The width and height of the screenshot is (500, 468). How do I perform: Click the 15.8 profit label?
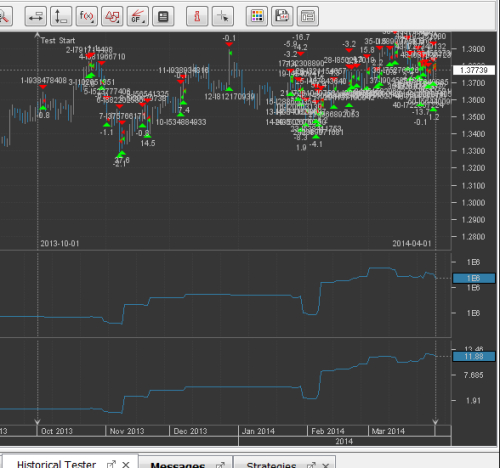[367, 50]
